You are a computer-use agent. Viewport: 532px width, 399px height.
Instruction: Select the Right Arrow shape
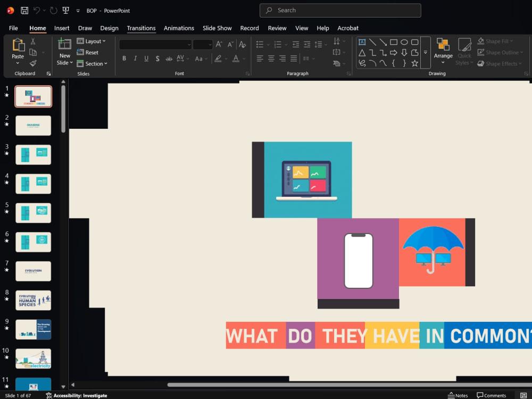[x=394, y=53]
